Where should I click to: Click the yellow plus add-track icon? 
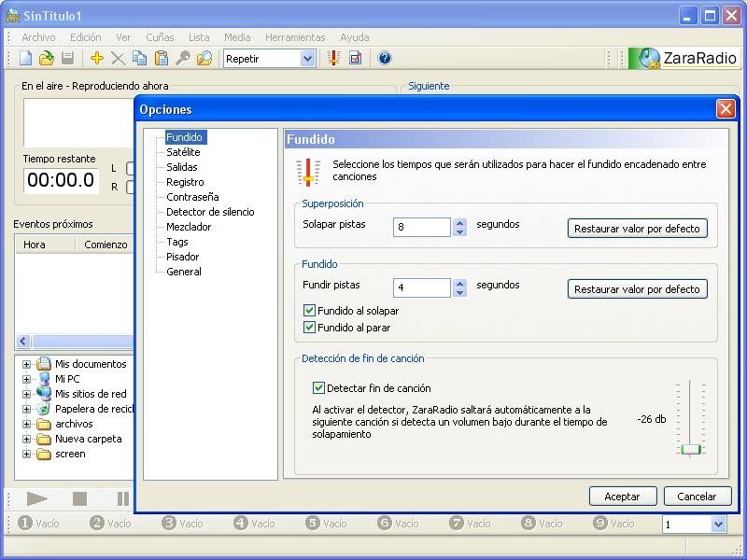click(x=96, y=59)
